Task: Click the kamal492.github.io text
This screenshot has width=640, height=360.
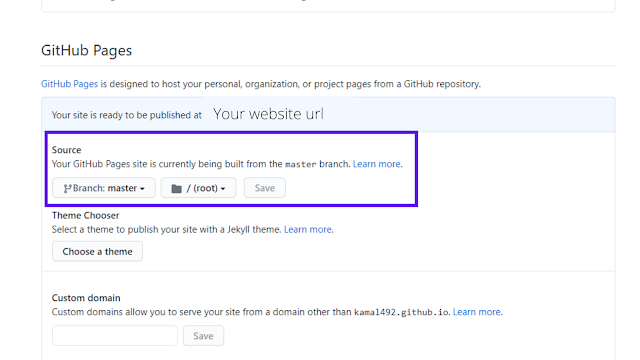Action: tap(401, 312)
